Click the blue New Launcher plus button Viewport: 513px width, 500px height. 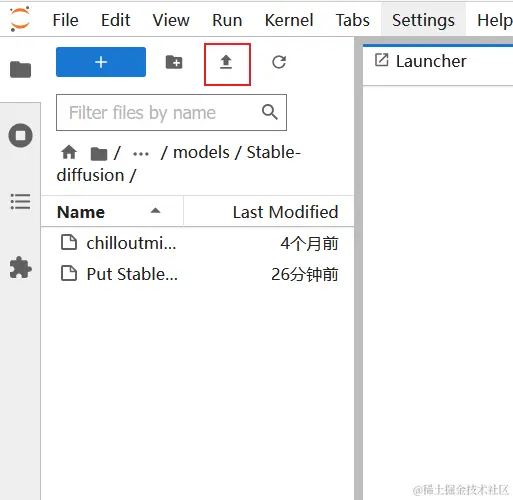point(101,62)
